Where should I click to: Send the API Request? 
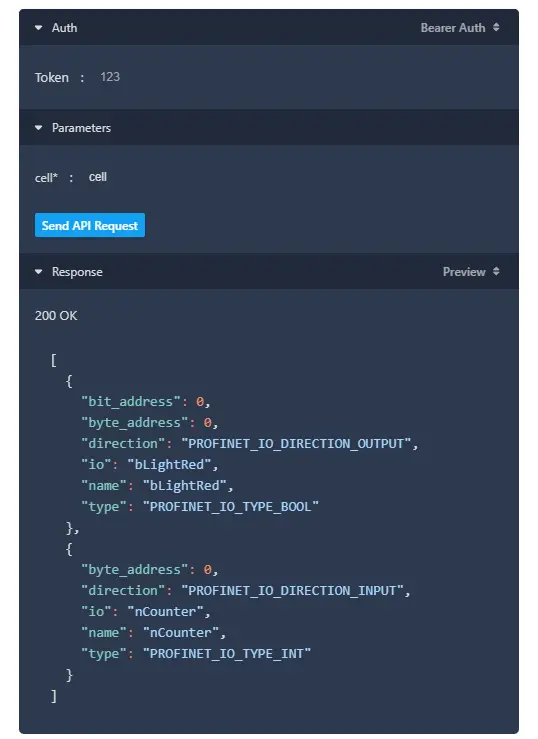pos(90,225)
